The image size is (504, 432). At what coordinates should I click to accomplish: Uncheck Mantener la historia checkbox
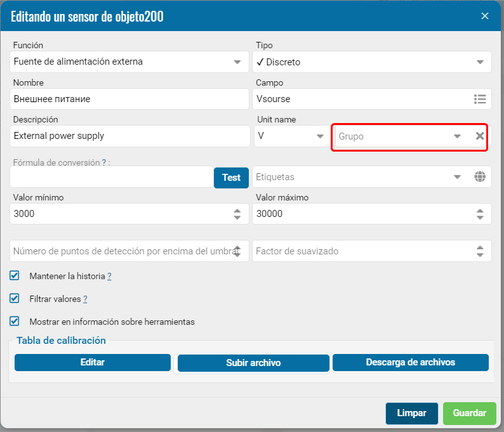[15, 275]
